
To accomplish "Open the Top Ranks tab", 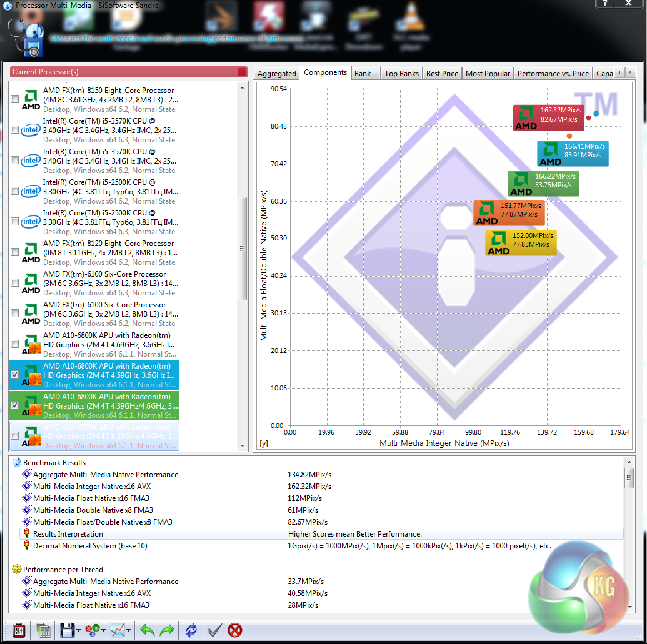I will pyautogui.click(x=401, y=73).
